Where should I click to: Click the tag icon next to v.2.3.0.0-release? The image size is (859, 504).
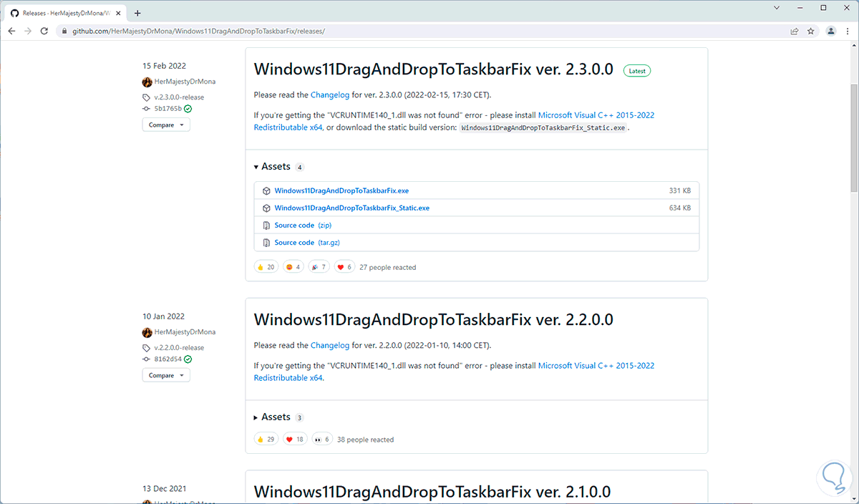coord(147,97)
